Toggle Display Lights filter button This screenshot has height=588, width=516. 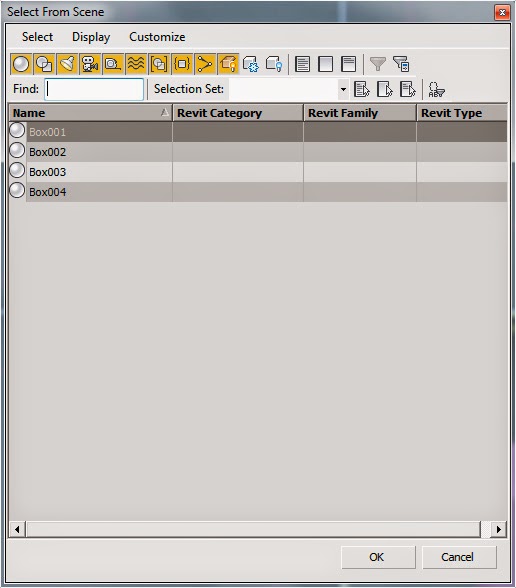(68, 64)
